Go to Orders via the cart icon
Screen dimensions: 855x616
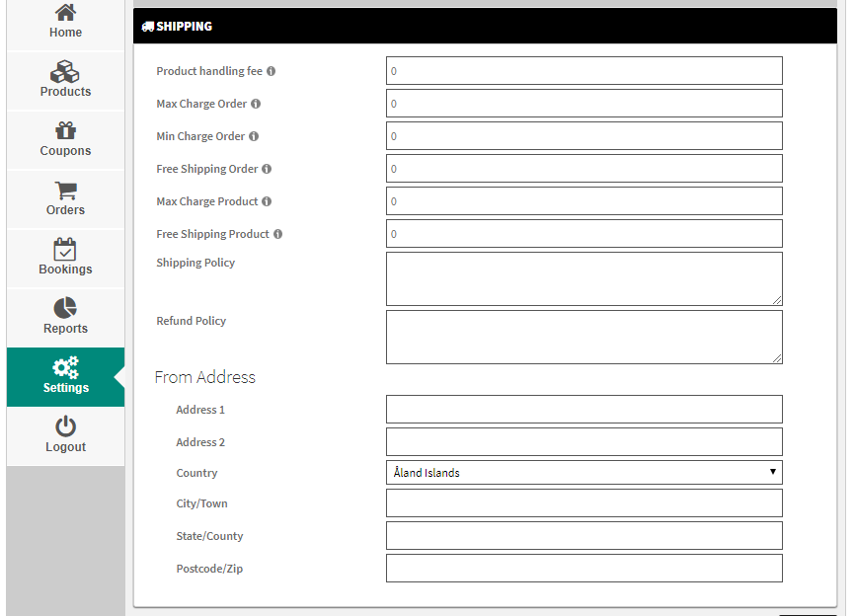[x=66, y=191]
